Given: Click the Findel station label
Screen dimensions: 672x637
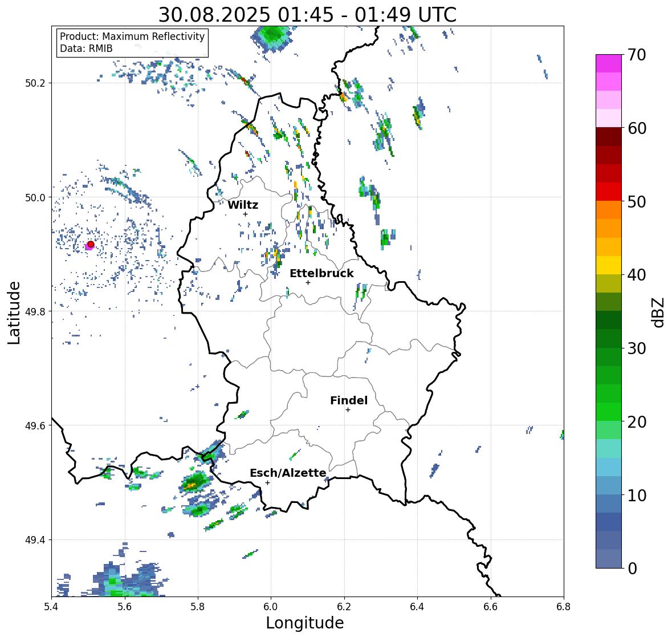Looking at the screenshot, I should click(348, 400).
